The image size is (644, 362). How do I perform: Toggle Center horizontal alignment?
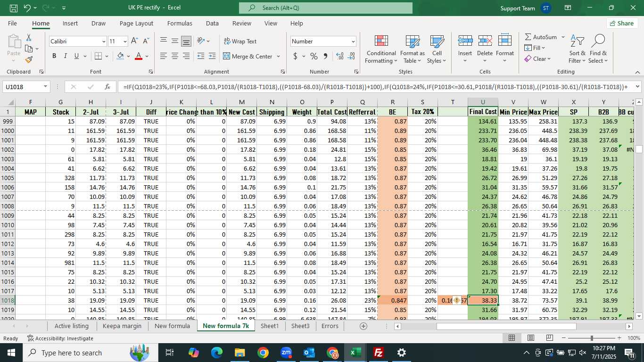pyautogui.click(x=175, y=56)
